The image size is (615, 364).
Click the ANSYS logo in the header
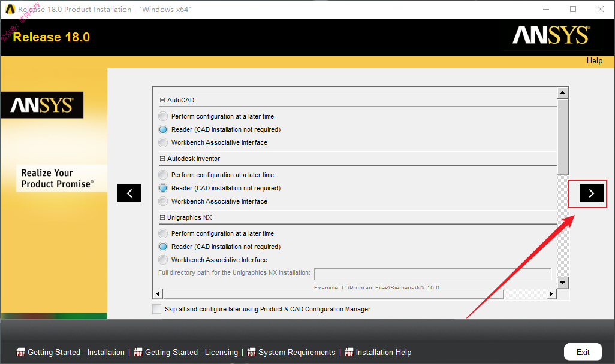pos(551,35)
